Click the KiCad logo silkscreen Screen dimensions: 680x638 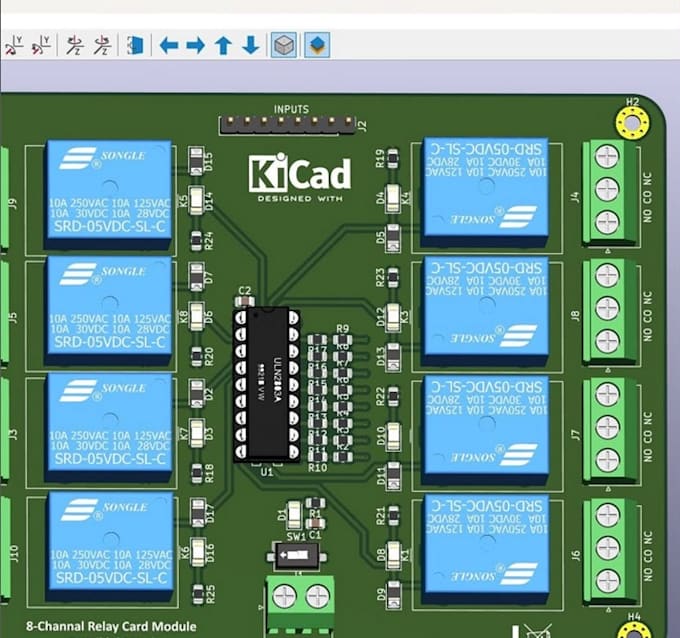click(x=300, y=177)
